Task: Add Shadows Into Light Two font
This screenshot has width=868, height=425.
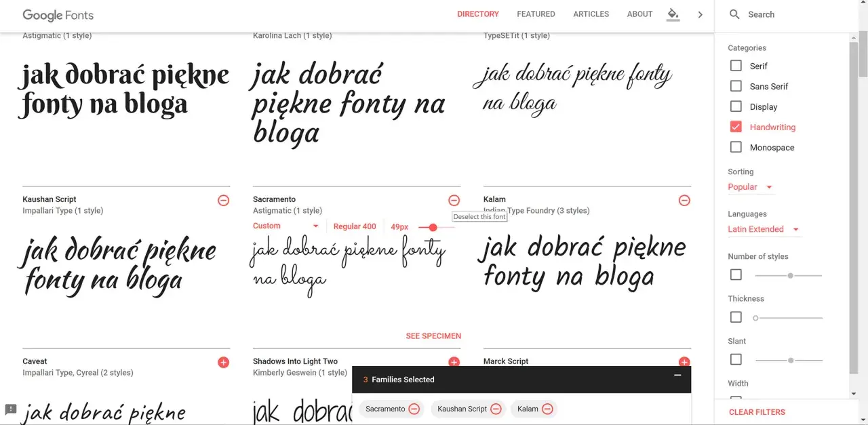Action: (x=454, y=363)
